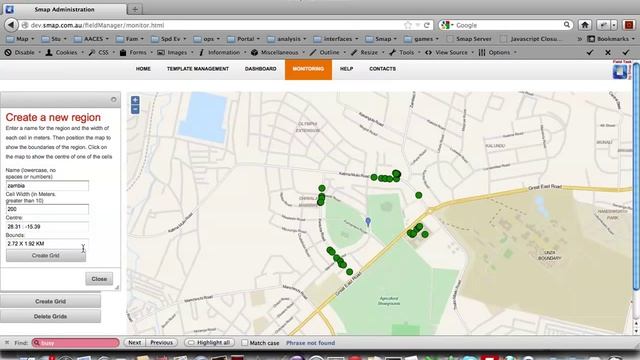Select the Smap Administration browser tab
This screenshot has width=640, height=360.
(x=64, y=9)
